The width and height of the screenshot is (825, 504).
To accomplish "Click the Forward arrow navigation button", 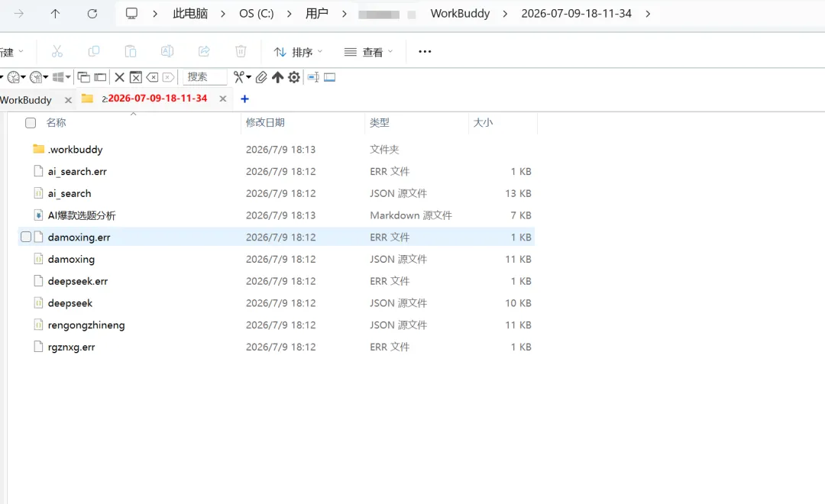I will pyautogui.click(x=19, y=14).
